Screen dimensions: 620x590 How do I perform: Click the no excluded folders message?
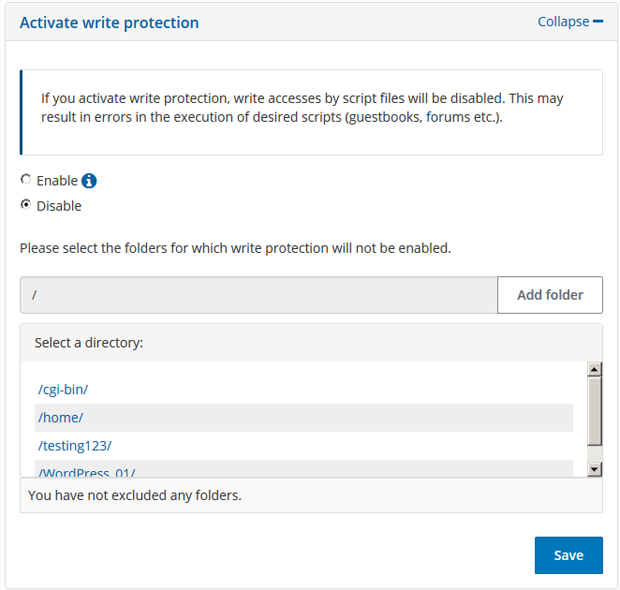point(134,495)
